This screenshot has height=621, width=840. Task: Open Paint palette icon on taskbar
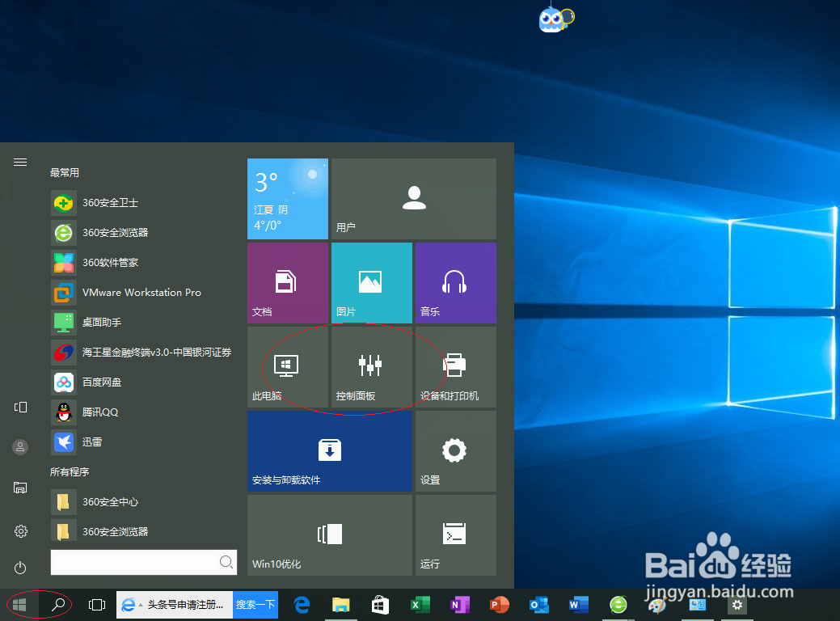tap(657, 605)
